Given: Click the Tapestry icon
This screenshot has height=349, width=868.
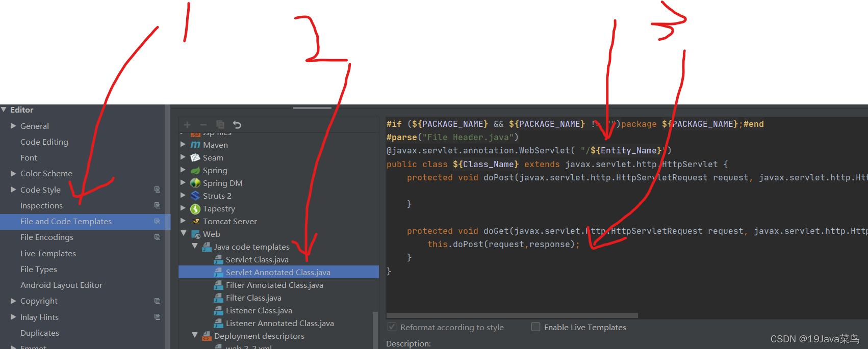Looking at the screenshot, I should click(195, 209).
